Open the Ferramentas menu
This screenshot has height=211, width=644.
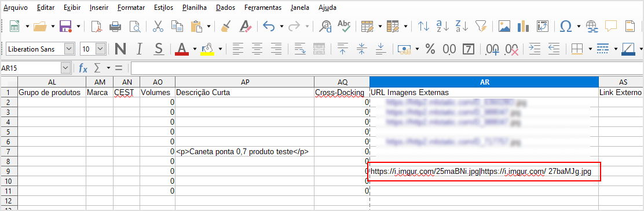(263, 8)
